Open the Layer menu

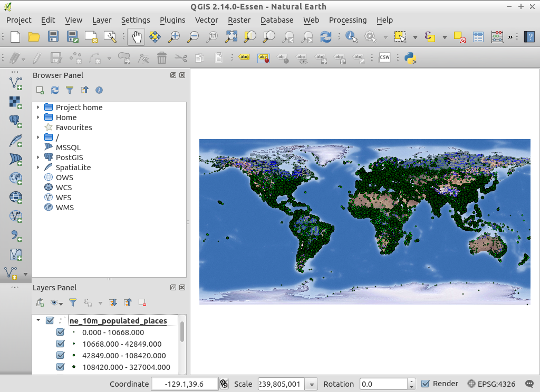click(102, 20)
